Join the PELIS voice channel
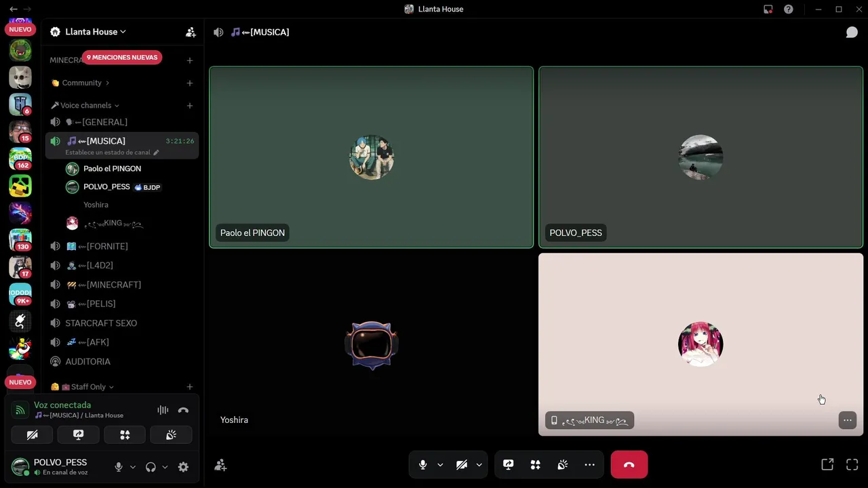 (122, 304)
